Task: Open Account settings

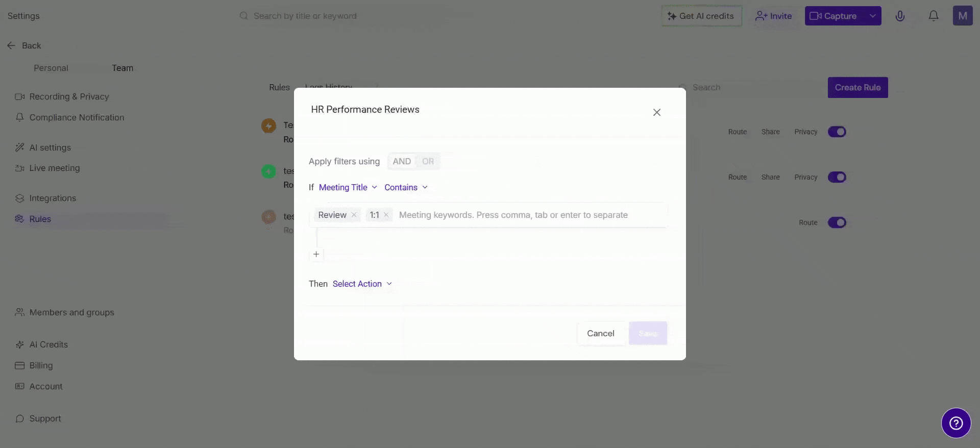Action: click(x=39, y=386)
